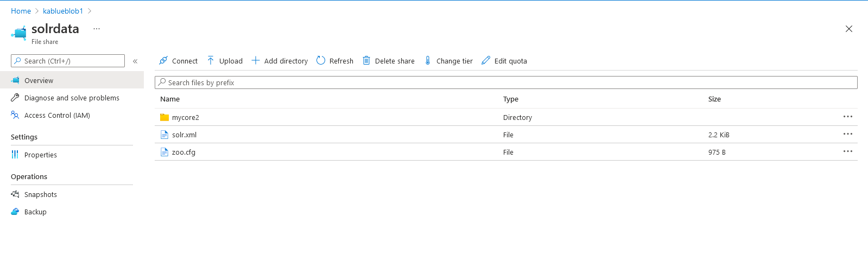
Task: Add a new directory using plus icon
Action: coord(256,61)
